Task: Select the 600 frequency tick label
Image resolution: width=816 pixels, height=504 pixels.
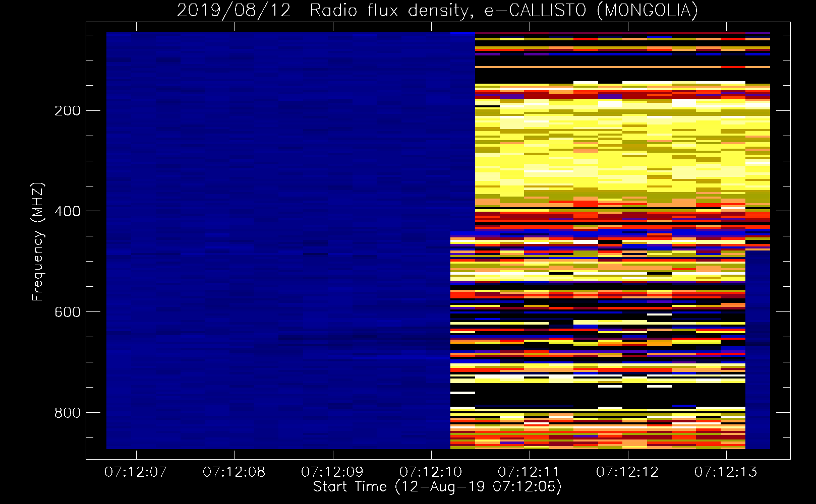Action: click(x=68, y=312)
